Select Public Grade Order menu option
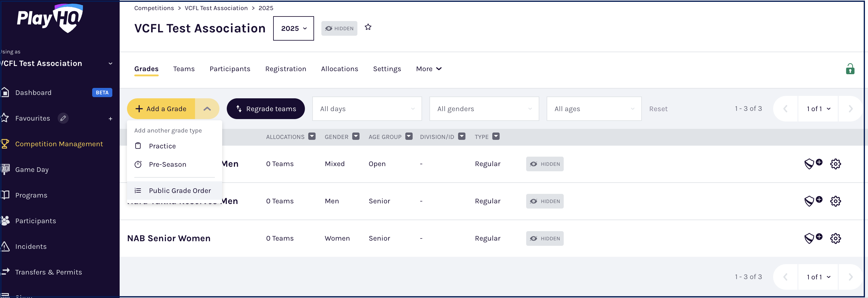 pos(179,191)
